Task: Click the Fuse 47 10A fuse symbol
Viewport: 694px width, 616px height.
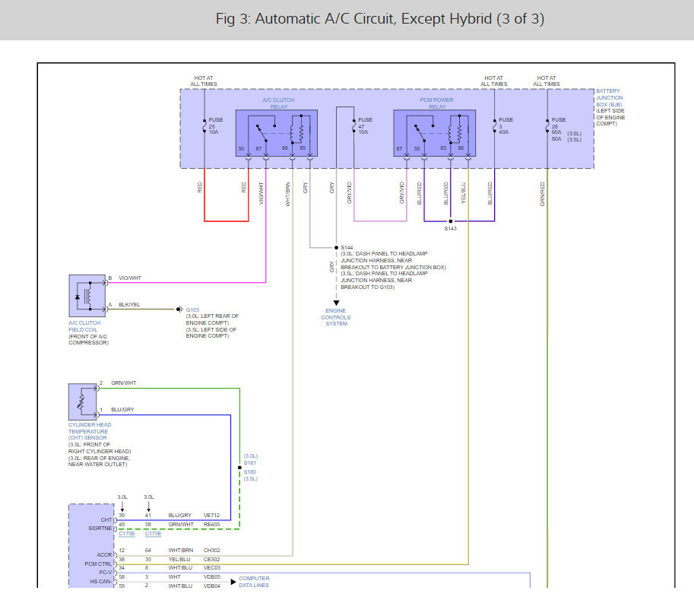Action: pyautogui.click(x=353, y=126)
